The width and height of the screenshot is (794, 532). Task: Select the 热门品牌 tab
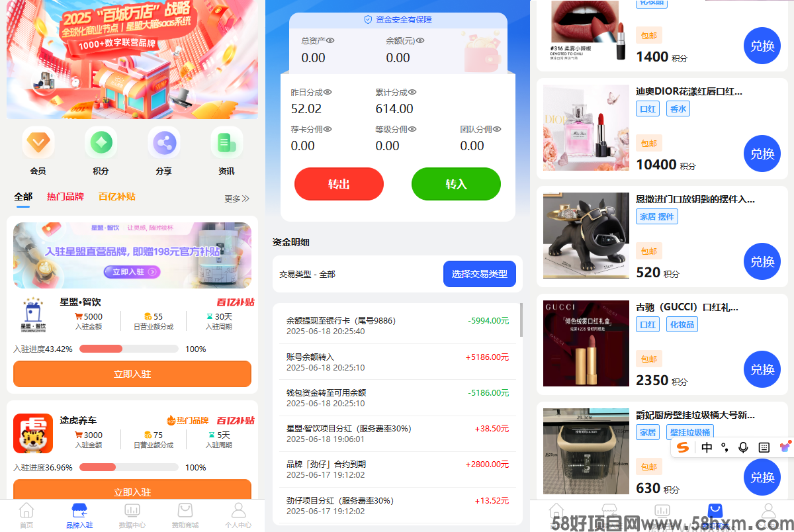[x=66, y=197]
